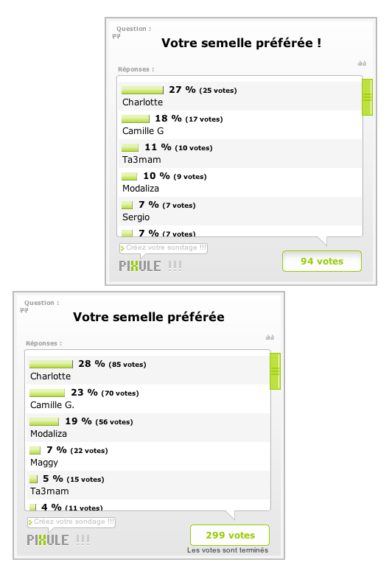Select the Charlotte 27 % answer row
392x565 pixels.
[x=240, y=96]
